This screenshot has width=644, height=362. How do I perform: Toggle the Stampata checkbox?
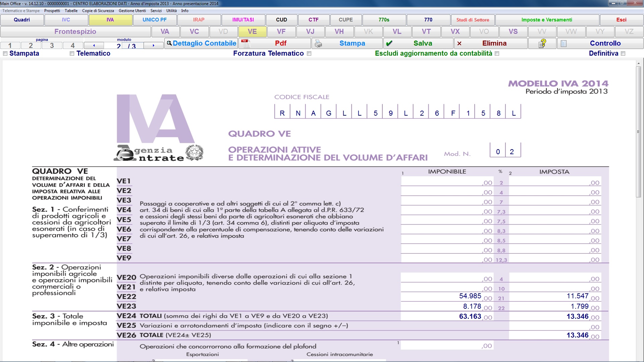pyautogui.click(x=5, y=53)
